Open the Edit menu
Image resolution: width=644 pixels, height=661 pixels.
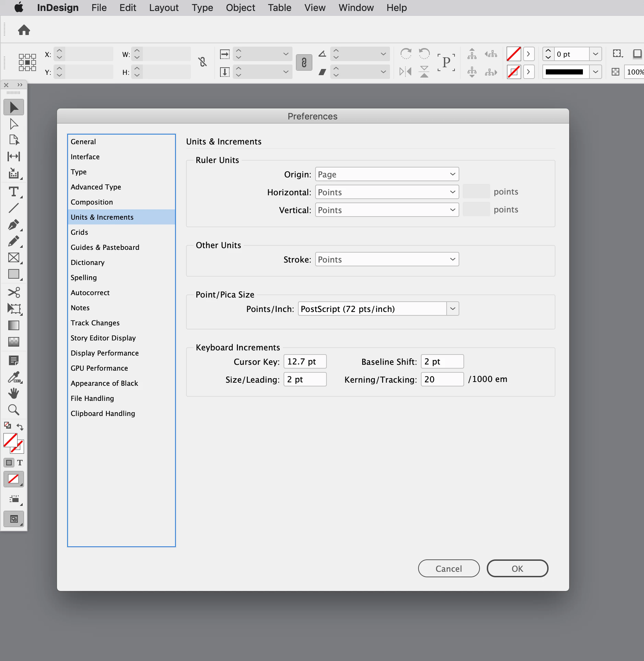coord(128,8)
